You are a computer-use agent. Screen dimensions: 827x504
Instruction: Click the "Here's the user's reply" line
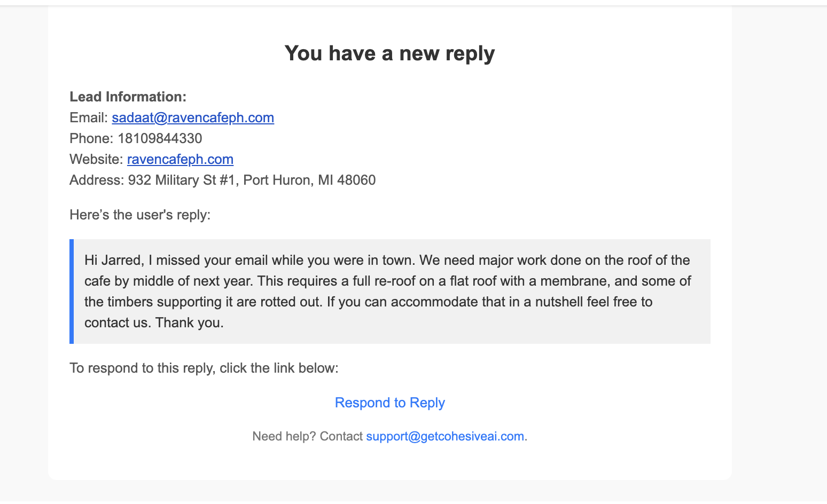(140, 215)
